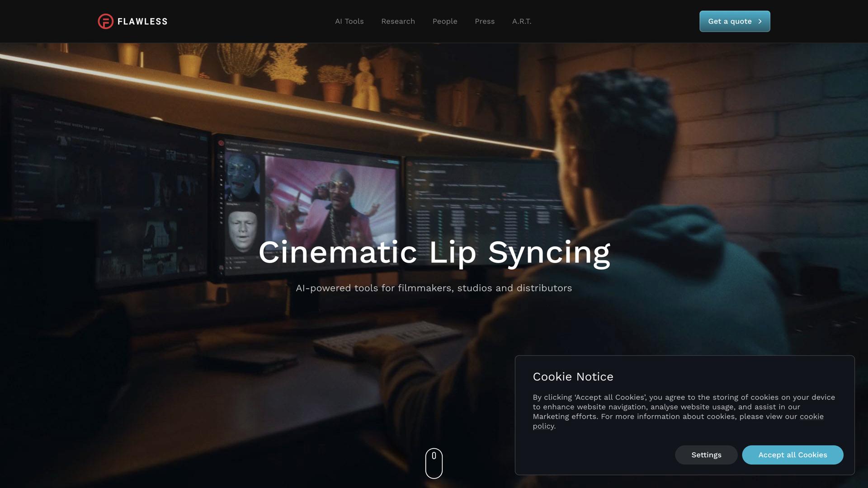The image size is (868, 488).
Task: Open cookie Settings
Action: tap(706, 455)
